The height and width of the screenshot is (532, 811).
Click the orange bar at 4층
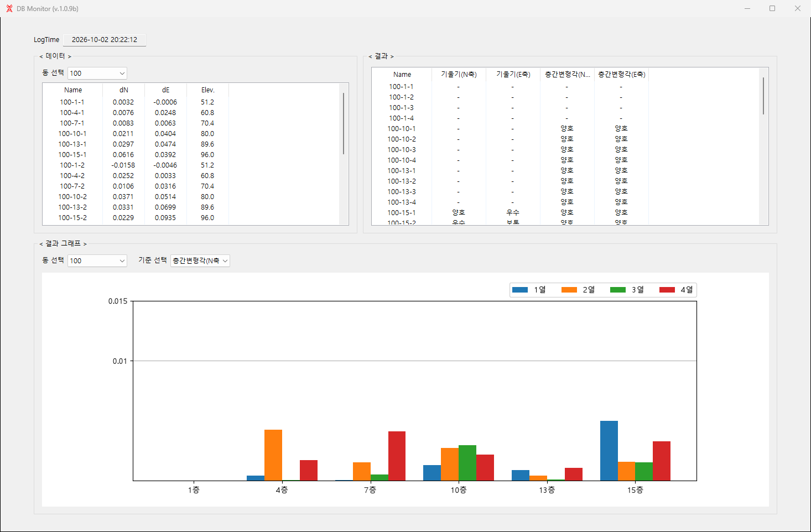click(273, 455)
